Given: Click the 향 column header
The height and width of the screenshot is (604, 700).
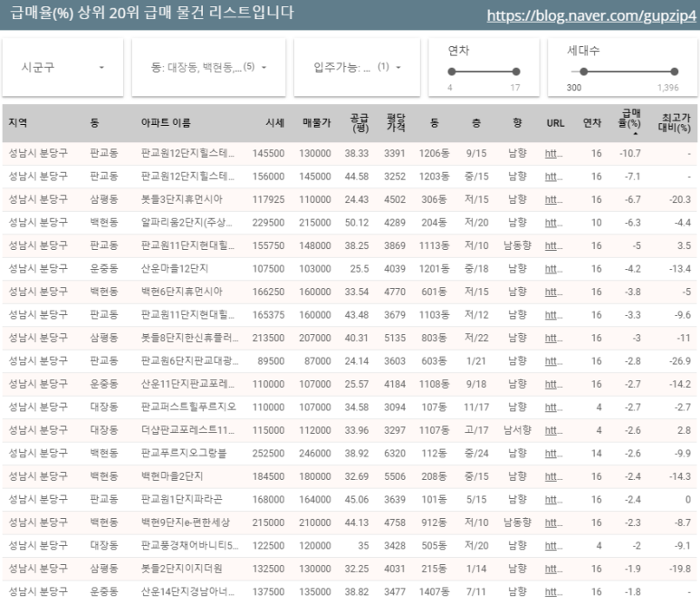Looking at the screenshot, I should (517, 123).
